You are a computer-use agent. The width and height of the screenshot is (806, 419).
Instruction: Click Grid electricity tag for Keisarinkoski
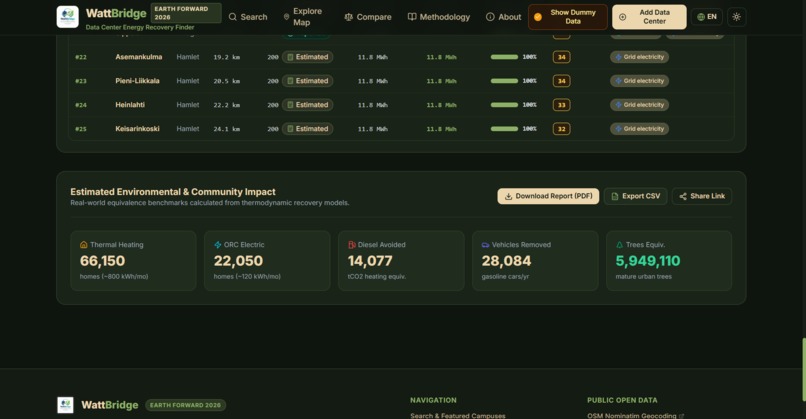coord(639,129)
